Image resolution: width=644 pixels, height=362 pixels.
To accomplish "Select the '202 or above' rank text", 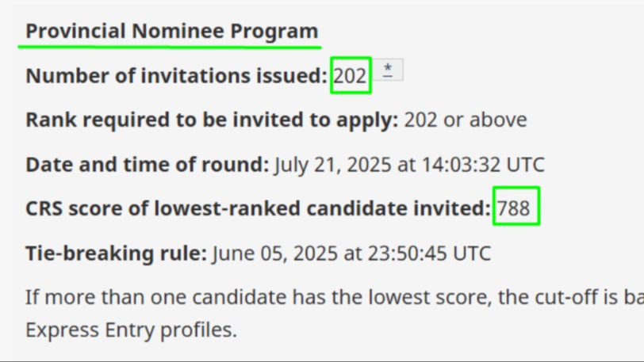I will tap(466, 120).
